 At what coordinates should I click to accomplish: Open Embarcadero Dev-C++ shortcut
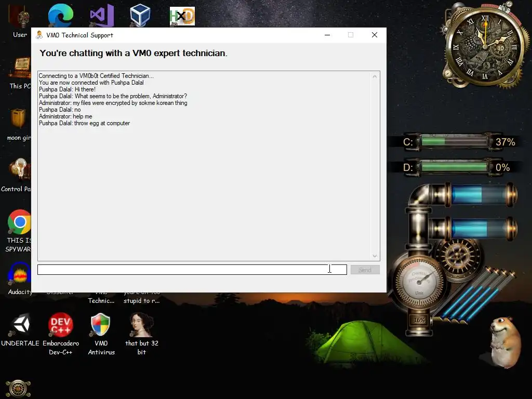[60, 334]
